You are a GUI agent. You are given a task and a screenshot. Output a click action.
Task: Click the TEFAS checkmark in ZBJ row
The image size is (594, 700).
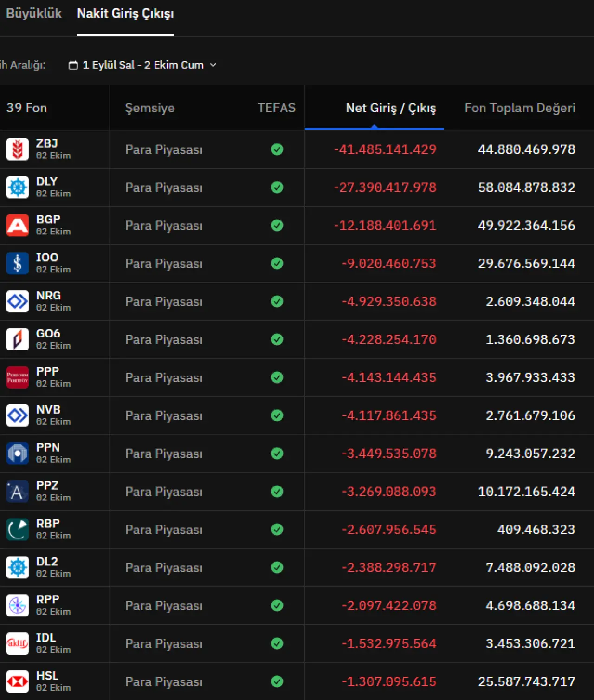tap(277, 149)
